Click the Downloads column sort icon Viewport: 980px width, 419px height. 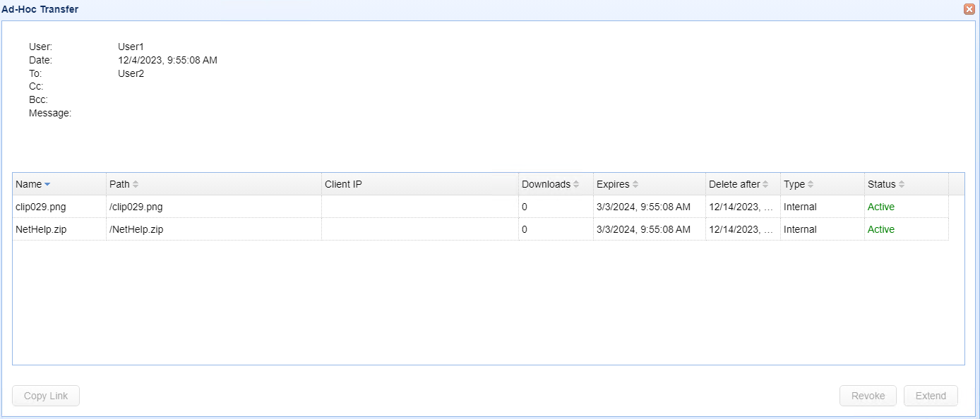pos(576,185)
